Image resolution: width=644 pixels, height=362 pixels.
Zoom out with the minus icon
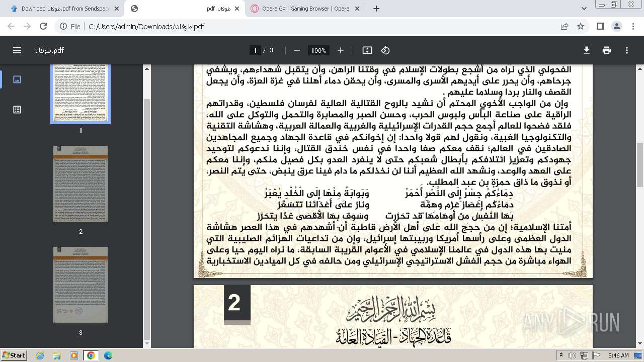[x=297, y=50]
